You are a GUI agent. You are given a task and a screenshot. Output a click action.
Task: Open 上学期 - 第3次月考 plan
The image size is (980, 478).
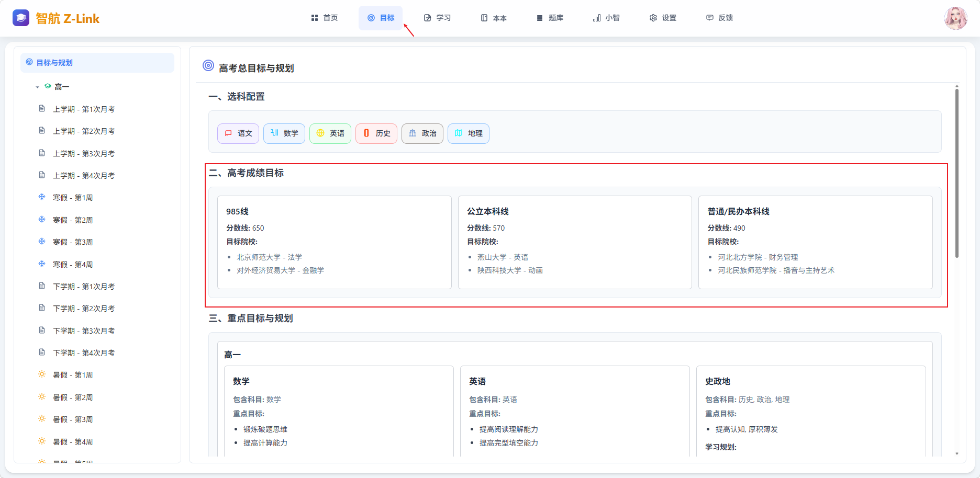coord(84,154)
